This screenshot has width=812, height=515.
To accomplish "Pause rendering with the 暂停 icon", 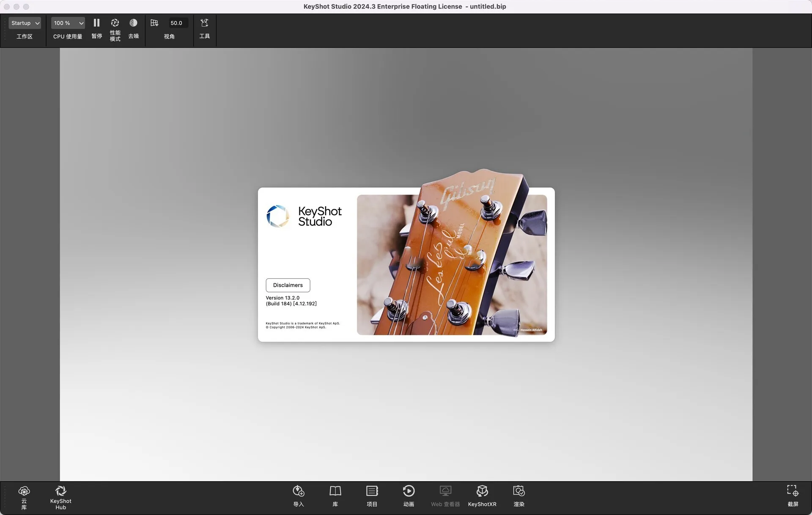I will pyautogui.click(x=96, y=23).
